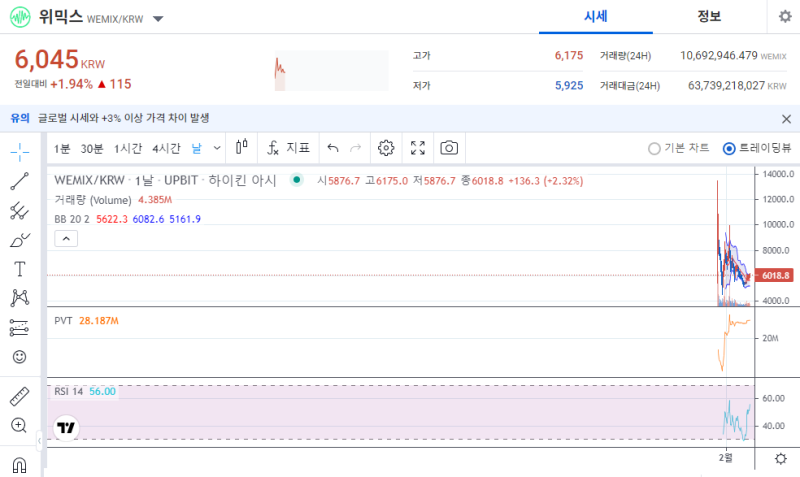Choose the pitchfork drawing tool
Image resolution: width=800 pixels, height=477 pixels.
[19, 211]
